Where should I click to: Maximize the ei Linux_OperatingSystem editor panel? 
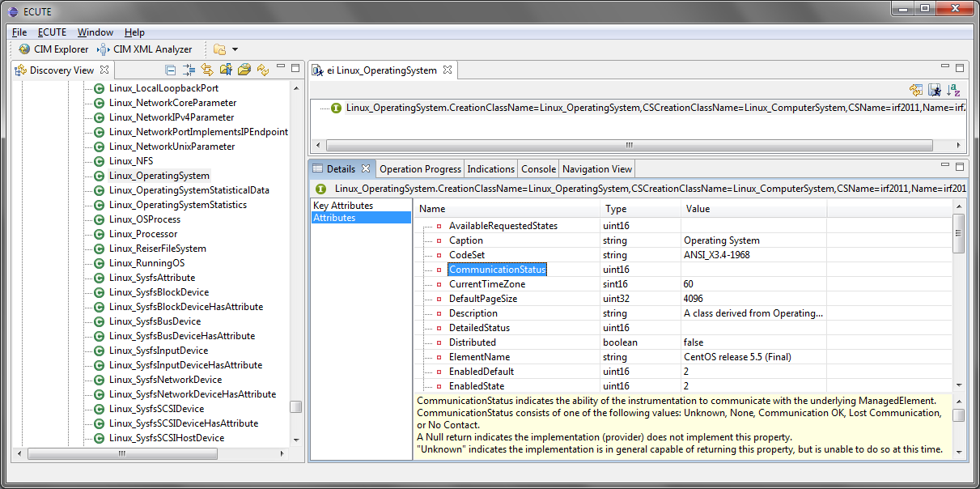[961, 68]
